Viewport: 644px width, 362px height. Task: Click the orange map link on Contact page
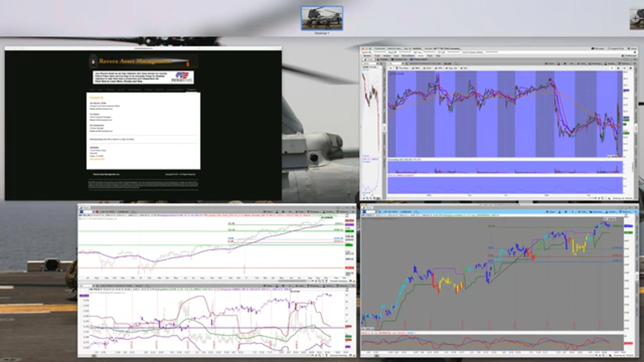(x=97, y=159)
